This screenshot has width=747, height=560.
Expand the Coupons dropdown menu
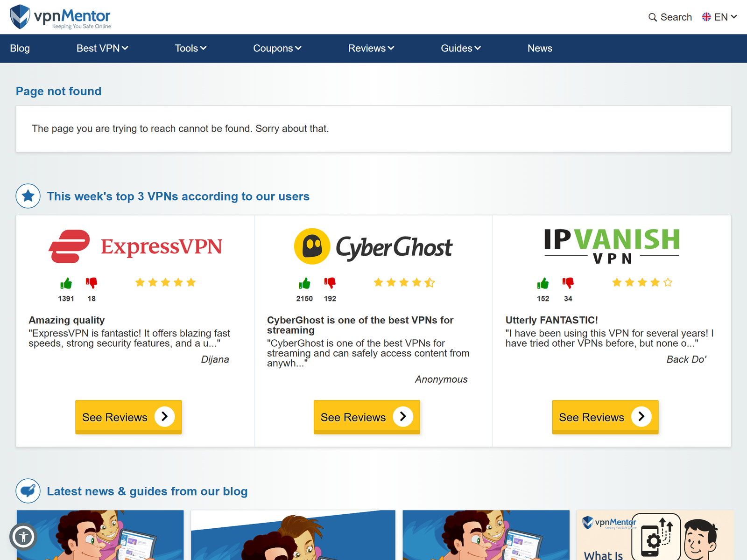coord(277,48)
